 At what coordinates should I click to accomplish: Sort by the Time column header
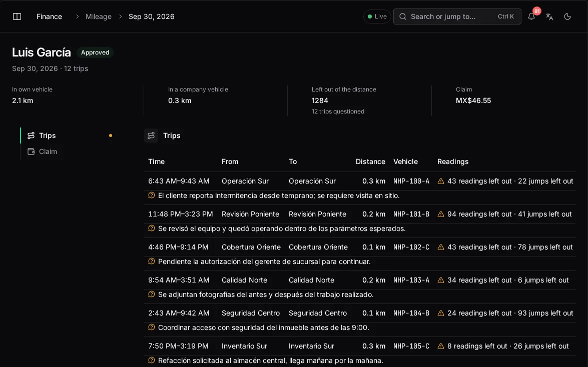tap(156, 161)
